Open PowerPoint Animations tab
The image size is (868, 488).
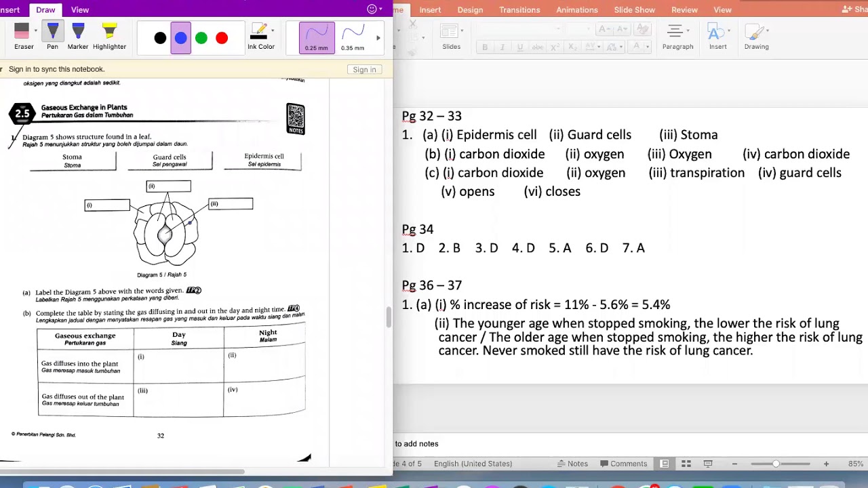coord(576,9)
